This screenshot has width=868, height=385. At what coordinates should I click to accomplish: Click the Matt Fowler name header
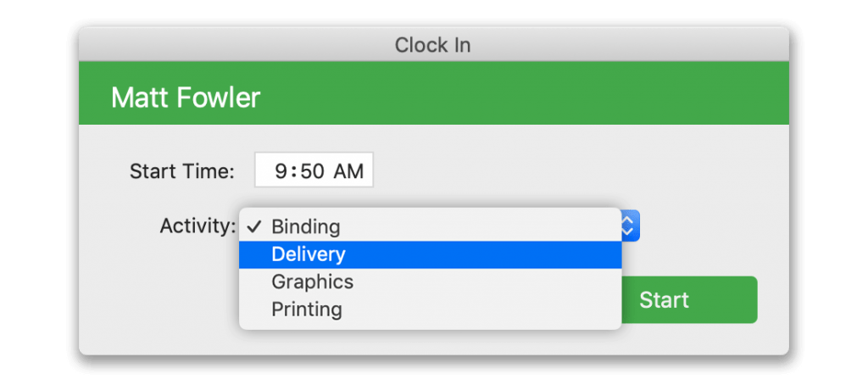186,98
